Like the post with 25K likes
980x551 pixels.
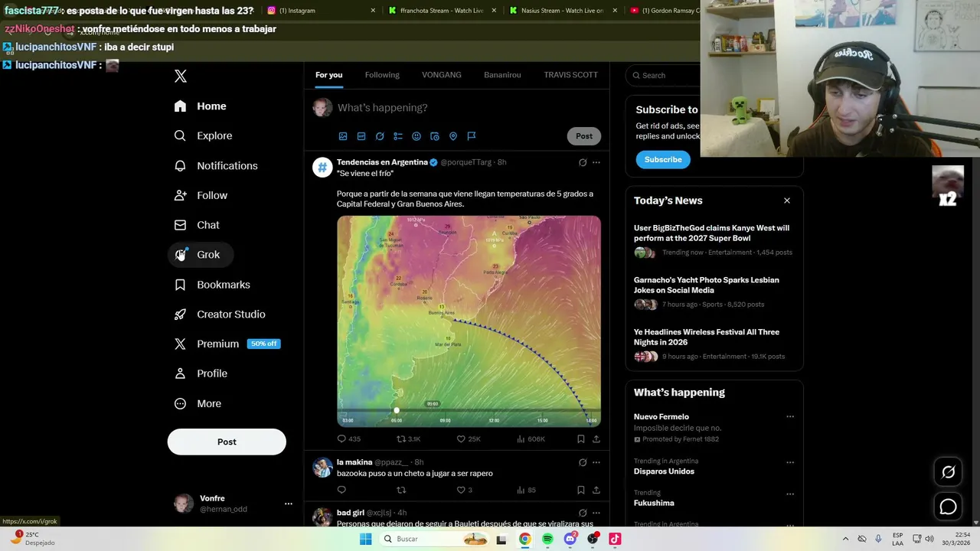(461, 439)
